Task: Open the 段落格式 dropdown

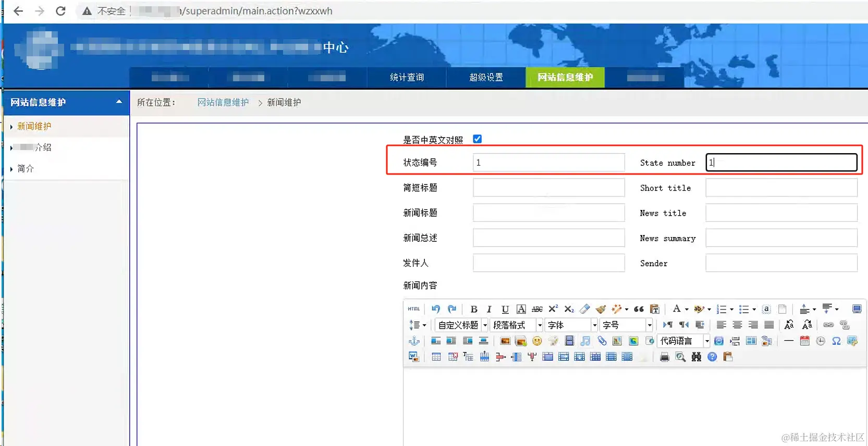Action: point(517,325)
